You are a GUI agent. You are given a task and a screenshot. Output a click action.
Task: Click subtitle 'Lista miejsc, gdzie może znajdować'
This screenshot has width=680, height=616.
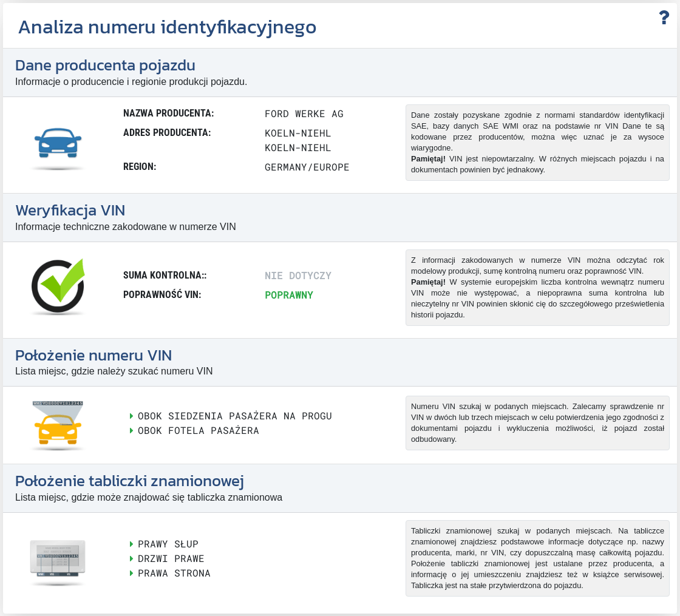click(x=149, y=498)
